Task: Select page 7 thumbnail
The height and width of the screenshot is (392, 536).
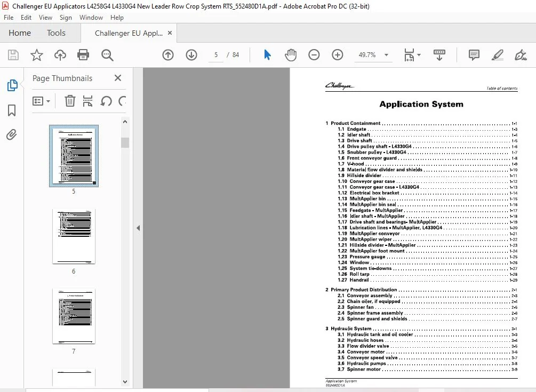Action: 74,316
